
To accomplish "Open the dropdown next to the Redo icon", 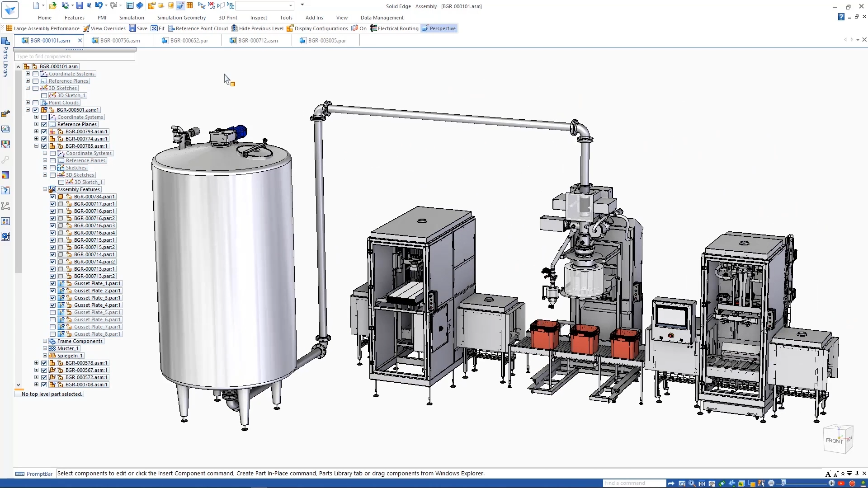I will tap(120, 5).
